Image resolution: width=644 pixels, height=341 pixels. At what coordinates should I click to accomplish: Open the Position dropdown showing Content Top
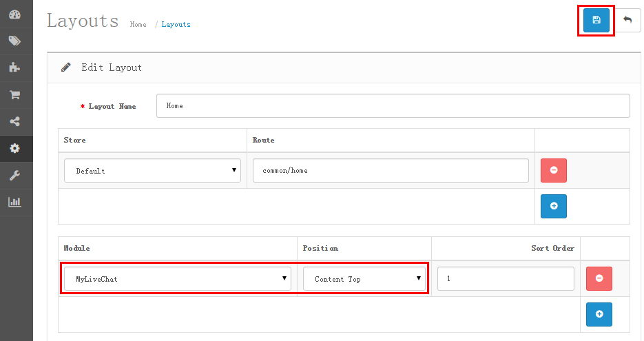(364, 279)
